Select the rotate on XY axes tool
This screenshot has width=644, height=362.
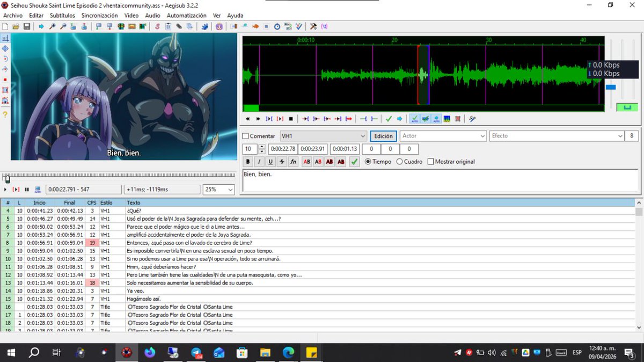(x=5, y=69)
